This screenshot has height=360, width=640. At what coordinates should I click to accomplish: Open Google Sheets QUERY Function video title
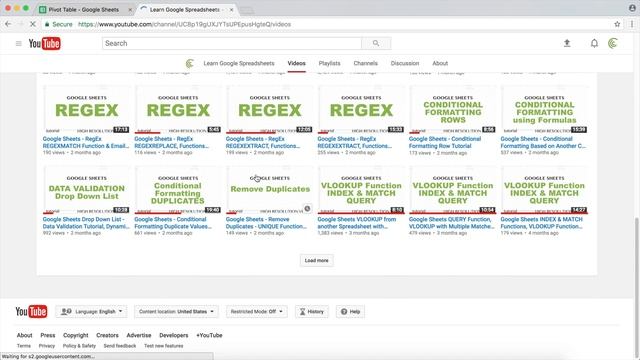[x=451, y=223]
